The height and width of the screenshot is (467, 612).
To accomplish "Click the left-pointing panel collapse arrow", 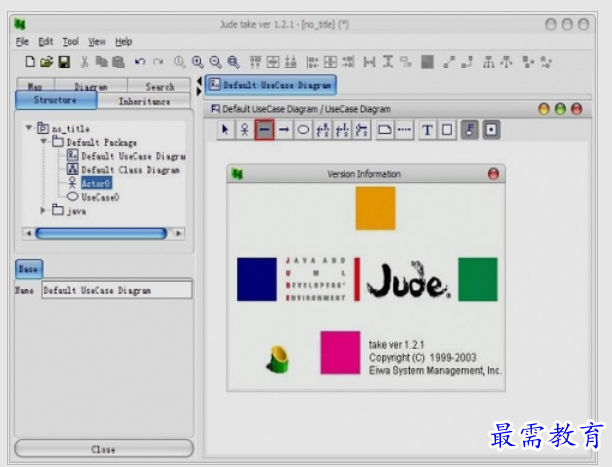I will (199, 81).
